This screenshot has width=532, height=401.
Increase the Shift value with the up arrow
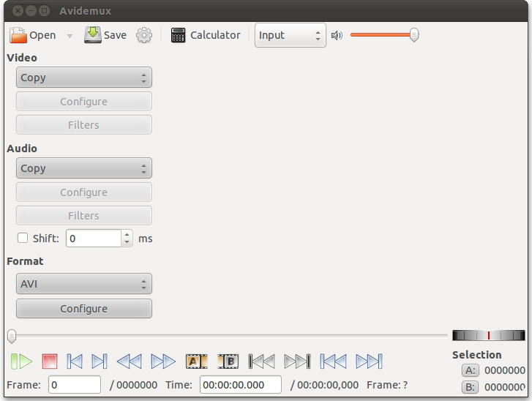[x=127, y=234]
